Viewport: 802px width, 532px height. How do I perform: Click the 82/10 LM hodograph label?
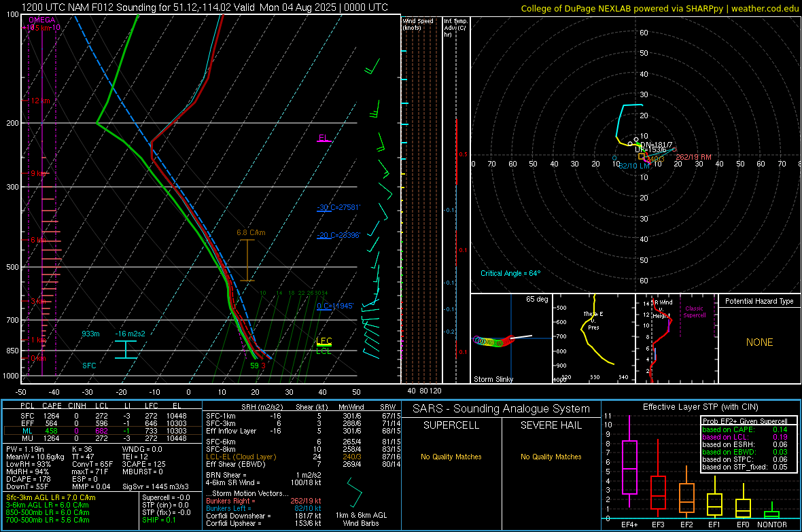[x=634, y=166]
